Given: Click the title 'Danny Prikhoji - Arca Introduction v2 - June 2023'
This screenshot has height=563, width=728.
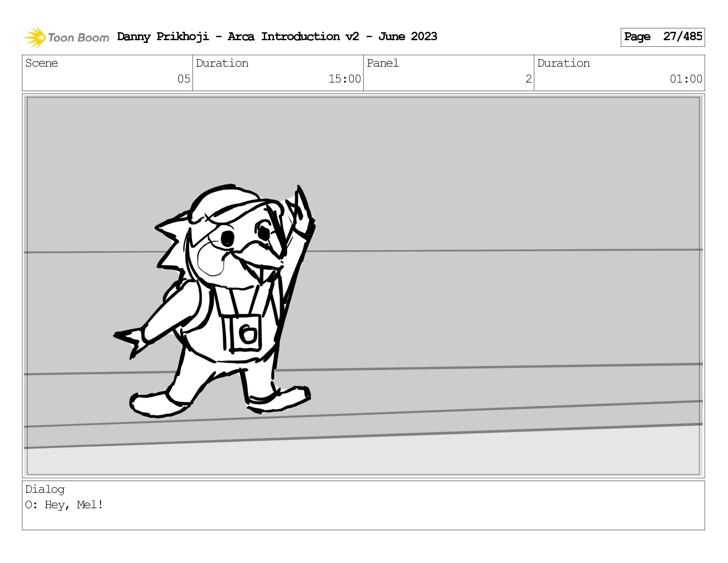Looking at the screenshot, I should (277, 37).
